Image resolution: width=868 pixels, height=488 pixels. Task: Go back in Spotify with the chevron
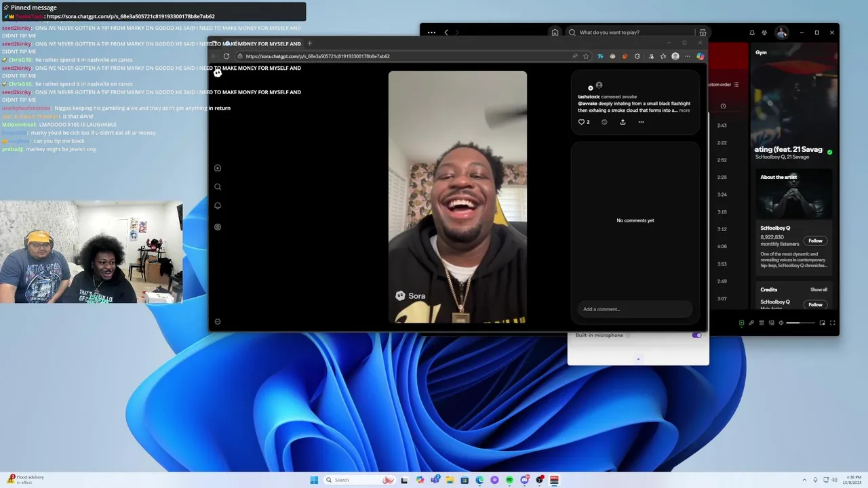pos(446,33)
